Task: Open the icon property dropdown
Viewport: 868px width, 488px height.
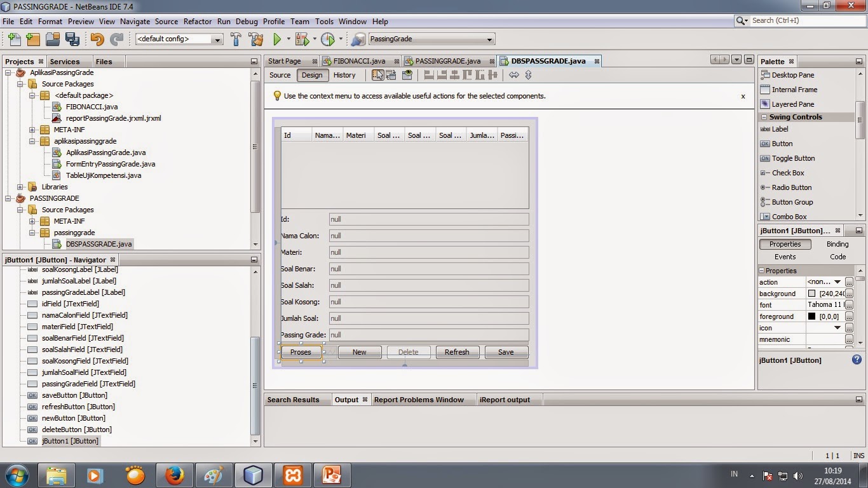Action: [x=837, y=328]
